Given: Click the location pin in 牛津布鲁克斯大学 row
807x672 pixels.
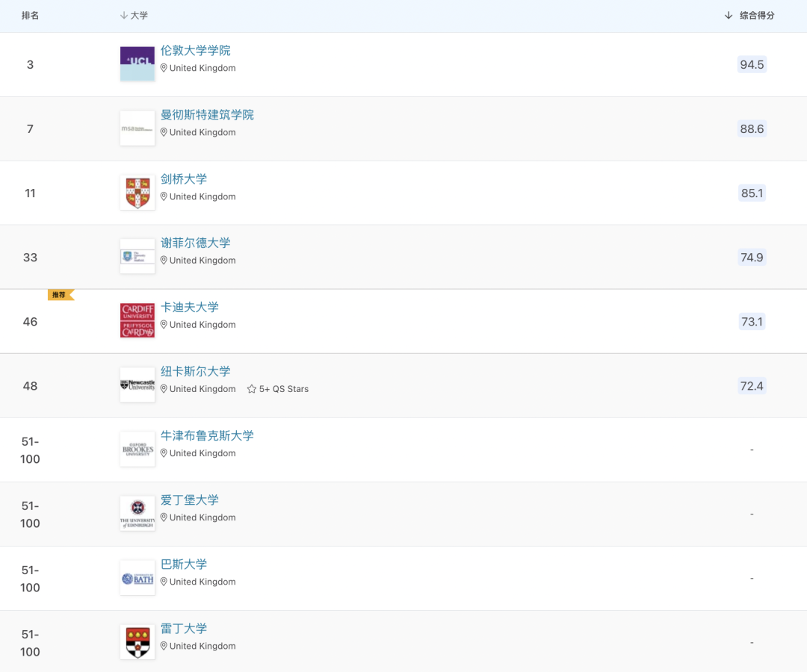Looking at the screenshot, I should 164,453.
